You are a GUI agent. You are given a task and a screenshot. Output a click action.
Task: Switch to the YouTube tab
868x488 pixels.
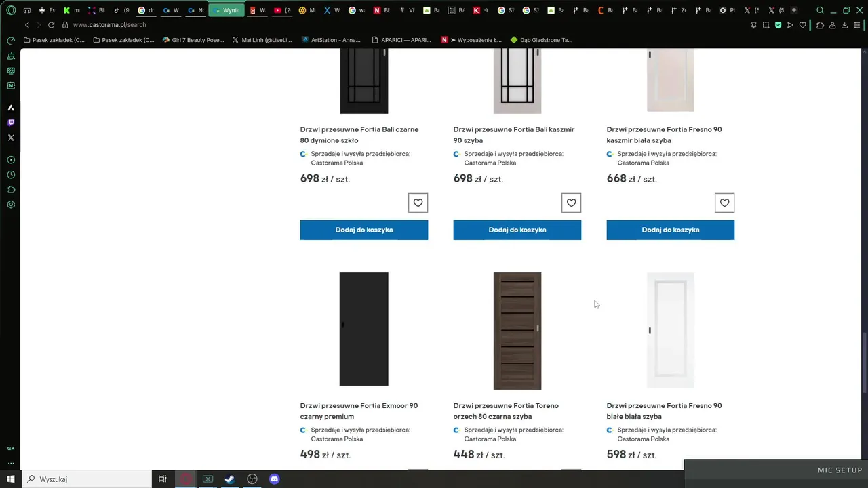tap(283, 10)
